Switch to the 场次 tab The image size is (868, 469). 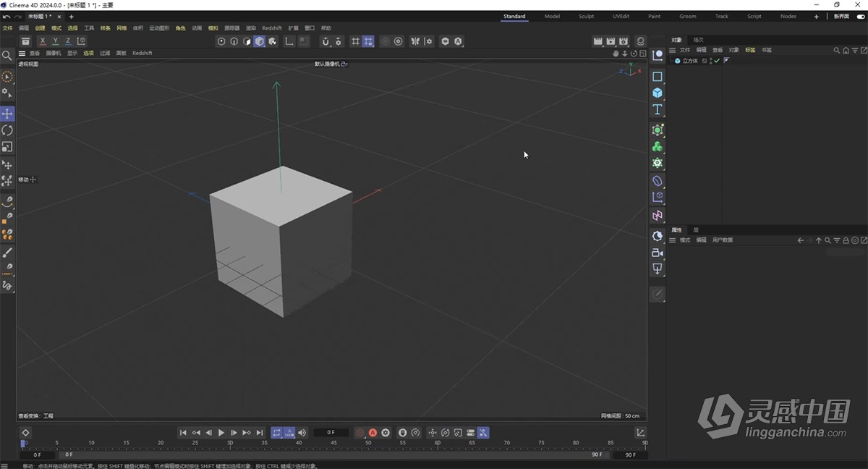(698, 40)
